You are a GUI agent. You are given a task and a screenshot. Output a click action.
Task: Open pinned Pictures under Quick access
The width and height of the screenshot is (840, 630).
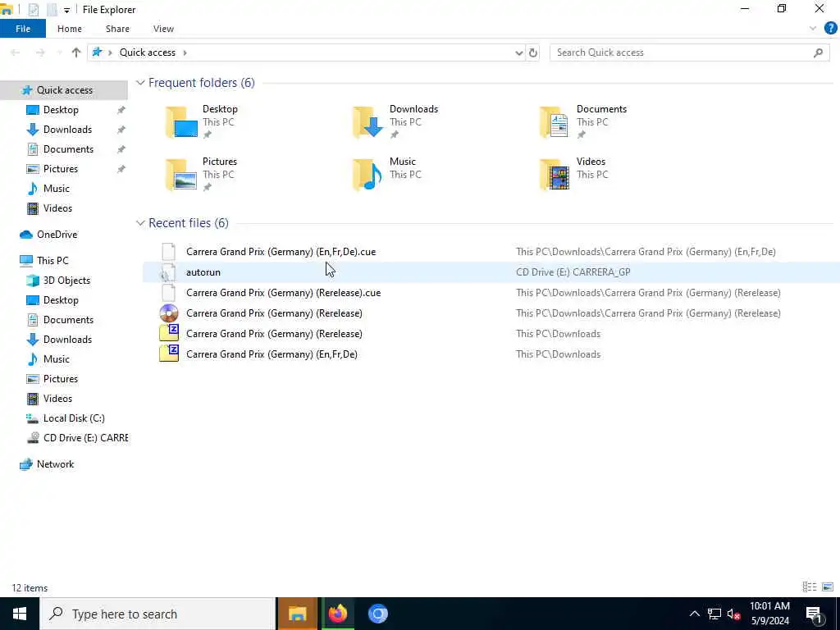(x=61, y=169)
